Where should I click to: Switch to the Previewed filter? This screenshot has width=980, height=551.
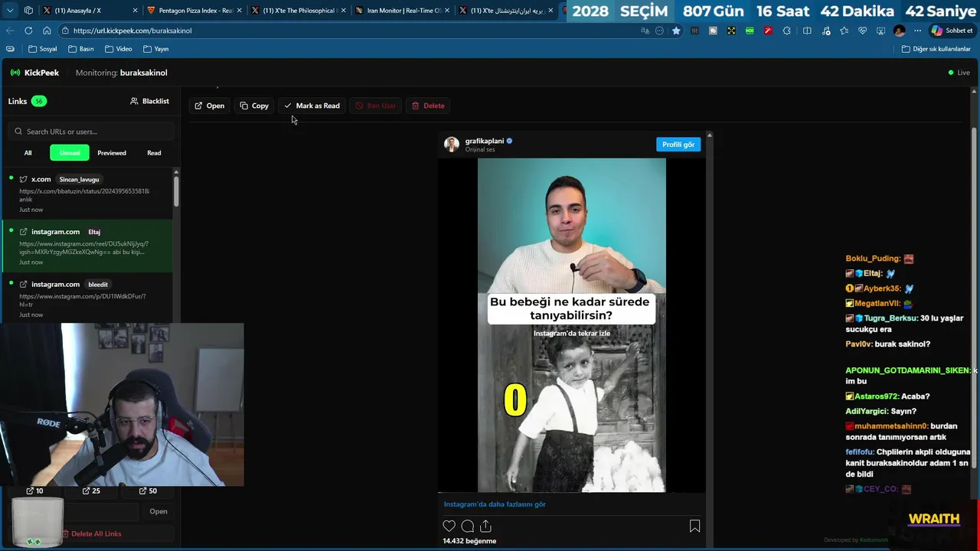pyautogui.click(x=112, y=153)
